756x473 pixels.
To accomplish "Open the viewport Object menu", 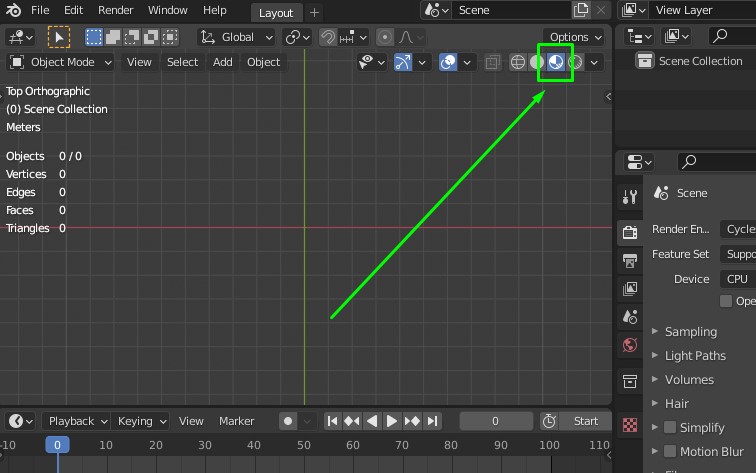I will pyautogui.click(x=263, y=62).
